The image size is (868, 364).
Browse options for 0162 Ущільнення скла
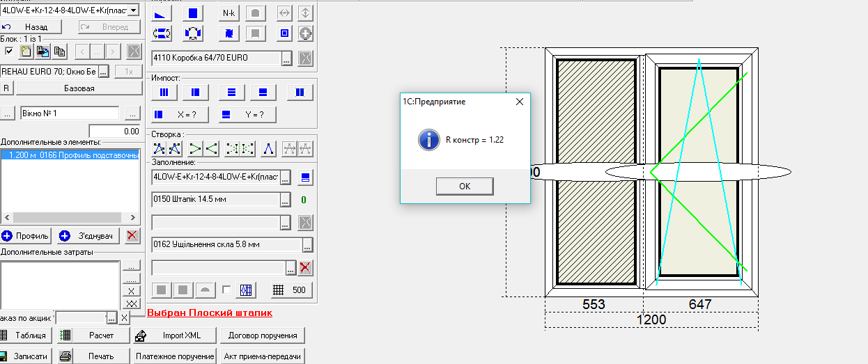pyautogui.click(x=307, y=245)
